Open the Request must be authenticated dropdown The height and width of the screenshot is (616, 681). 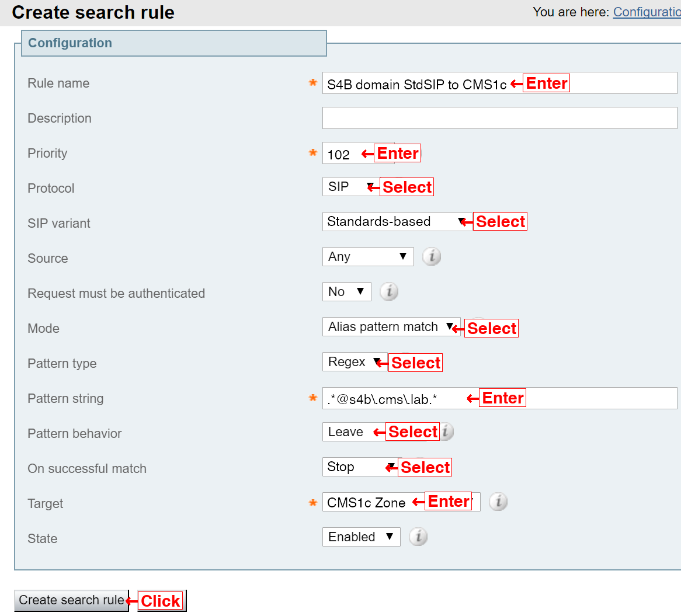[346, 292]
